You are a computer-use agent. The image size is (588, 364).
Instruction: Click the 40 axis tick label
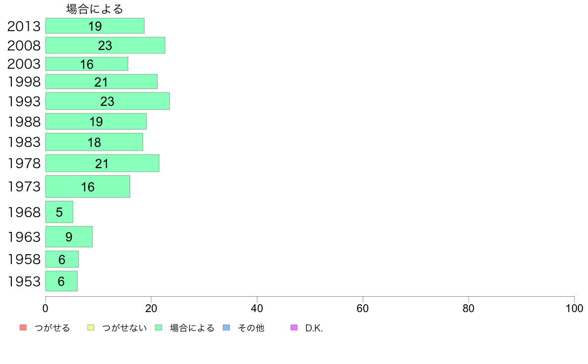(x=257, y=309)
